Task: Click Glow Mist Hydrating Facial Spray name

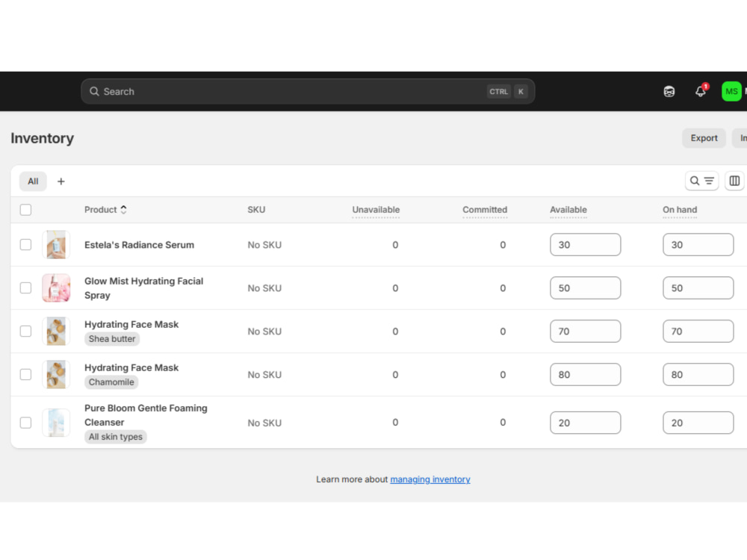Action: [143, 288]
